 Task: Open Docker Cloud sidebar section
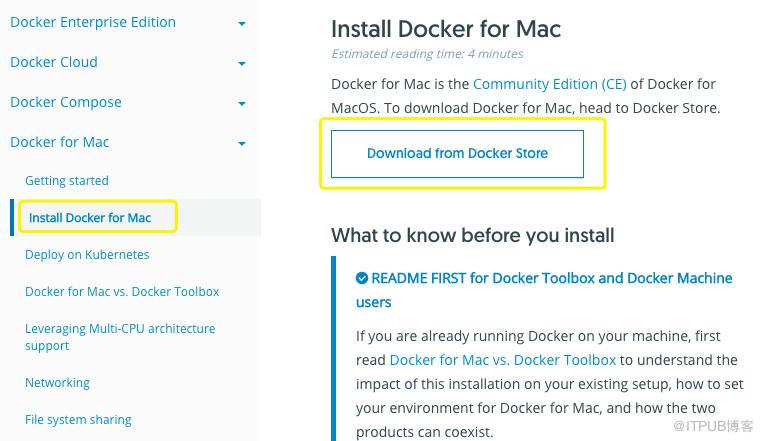pos(54,62)
